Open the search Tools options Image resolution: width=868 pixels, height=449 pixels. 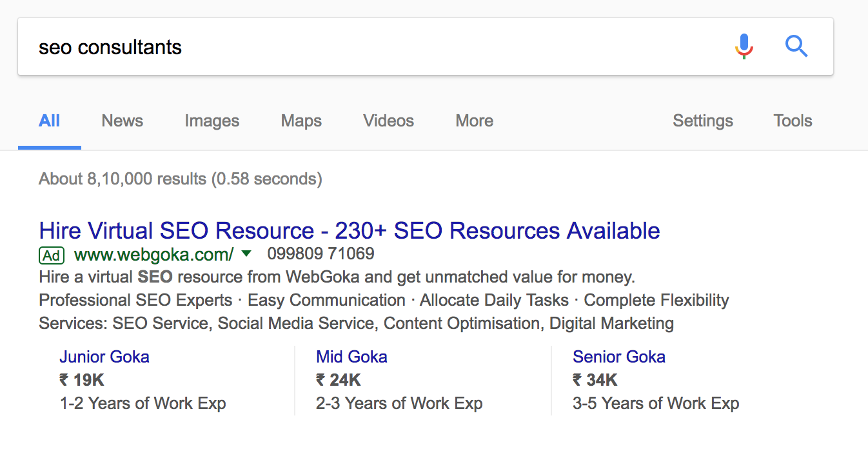tap(793, 121)
